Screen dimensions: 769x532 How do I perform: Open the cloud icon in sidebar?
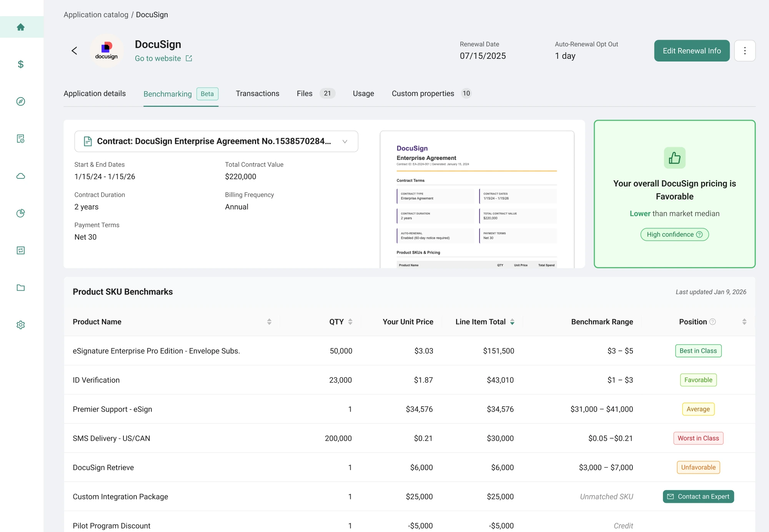point(21,176)
